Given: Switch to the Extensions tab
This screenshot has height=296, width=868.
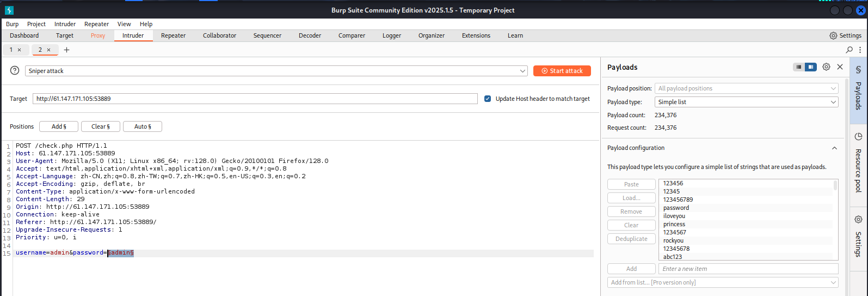Looking at the screenshot, I should point(476,35).
